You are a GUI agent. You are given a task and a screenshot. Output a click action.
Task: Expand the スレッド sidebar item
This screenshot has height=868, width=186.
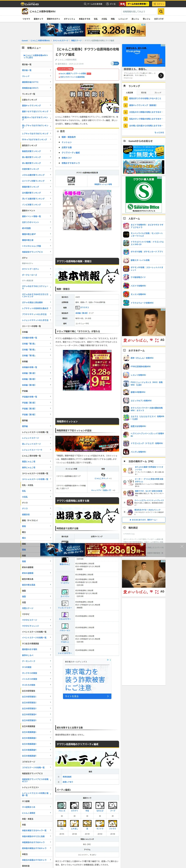point(37,76)
